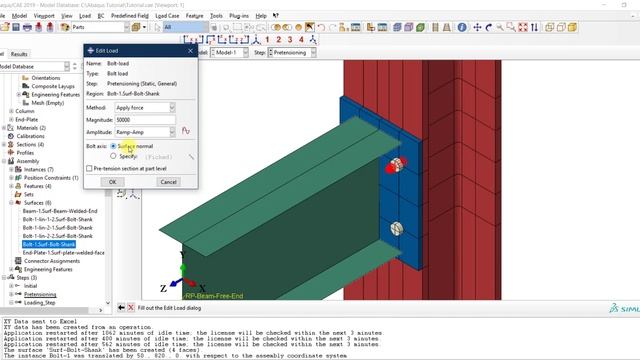Open the Model menu
Screen dimensions: 640x360
(x=19, y=16)
